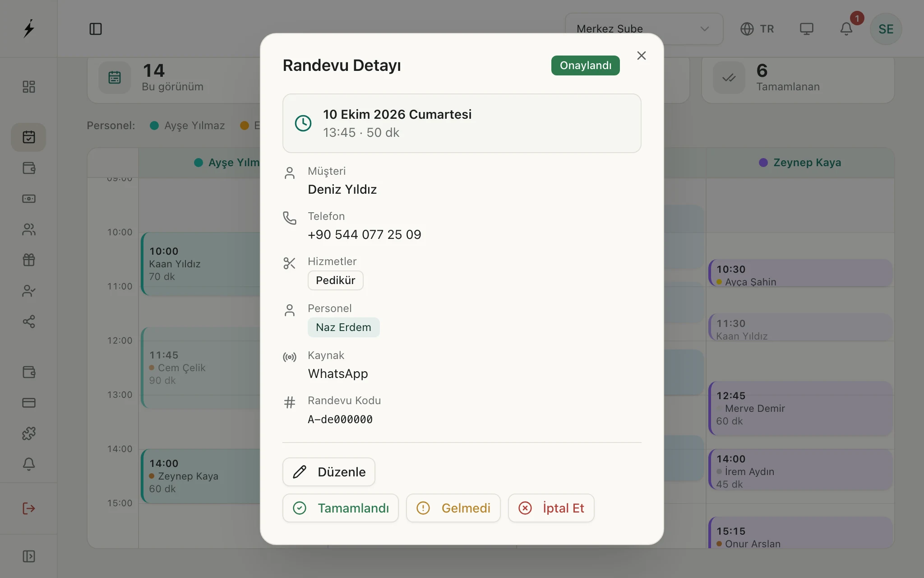Toggle Ayşe Yılmaz personnel filter
The height and width of the screenshot is (578, 924).
pyautogui.click(x=187, y=126)
